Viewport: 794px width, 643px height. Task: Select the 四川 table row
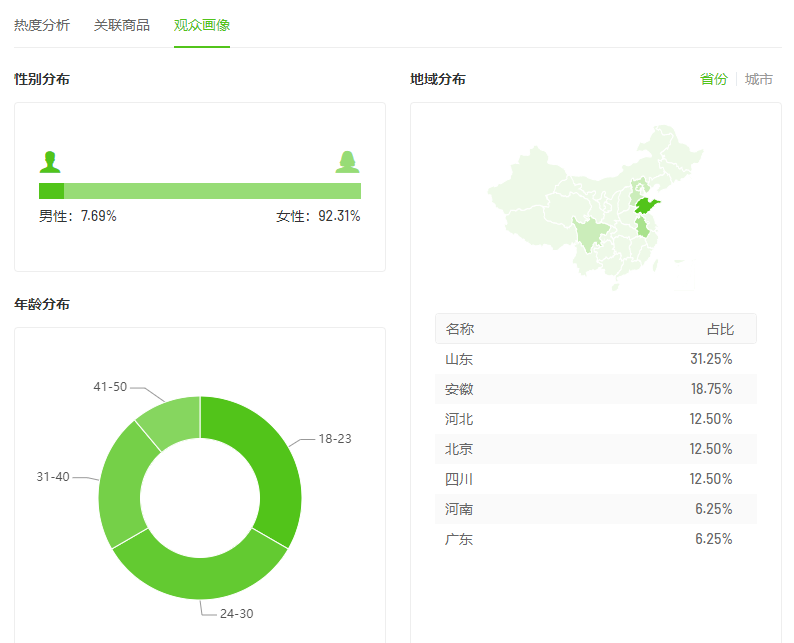point(596,478)
